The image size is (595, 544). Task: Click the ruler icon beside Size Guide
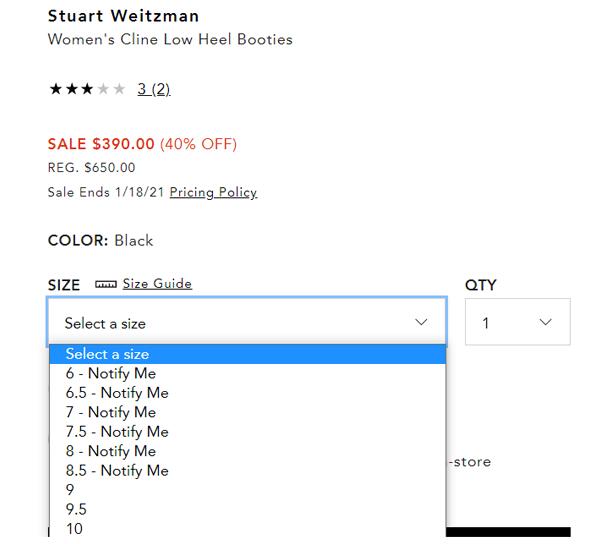[105, 284]
